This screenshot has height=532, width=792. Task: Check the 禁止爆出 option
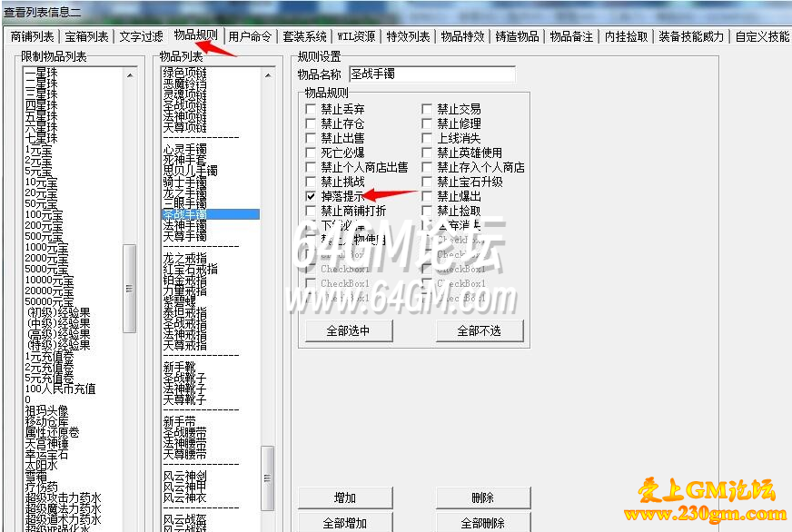427,196
